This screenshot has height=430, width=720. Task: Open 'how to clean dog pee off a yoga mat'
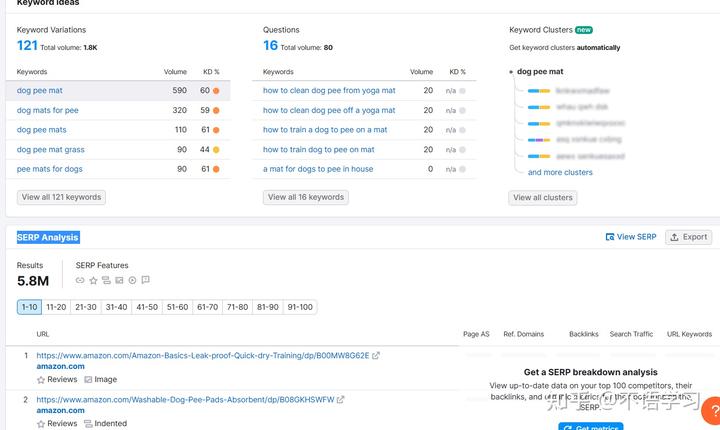pyautogui.click(x=329, y=110)
